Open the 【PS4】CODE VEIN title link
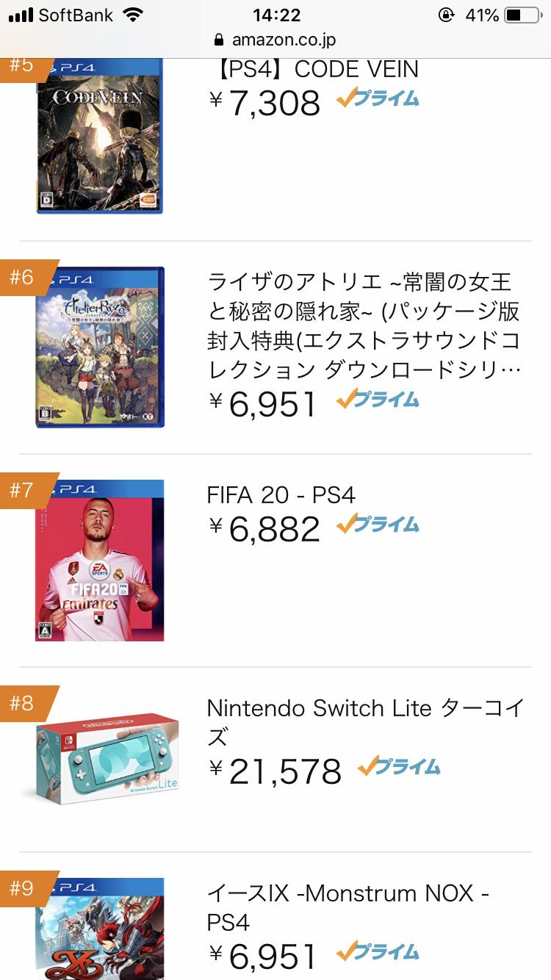The width and height of the screenshot is (551, 980). (317, 69)
